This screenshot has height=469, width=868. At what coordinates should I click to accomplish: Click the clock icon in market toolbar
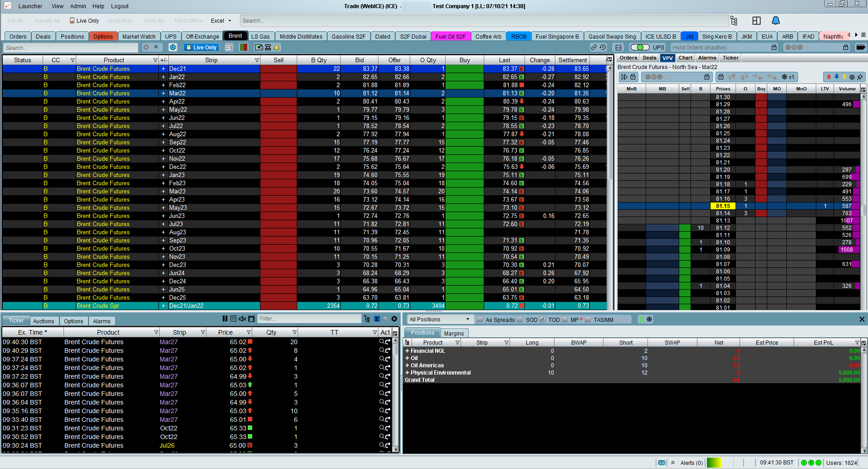[173, 47]
